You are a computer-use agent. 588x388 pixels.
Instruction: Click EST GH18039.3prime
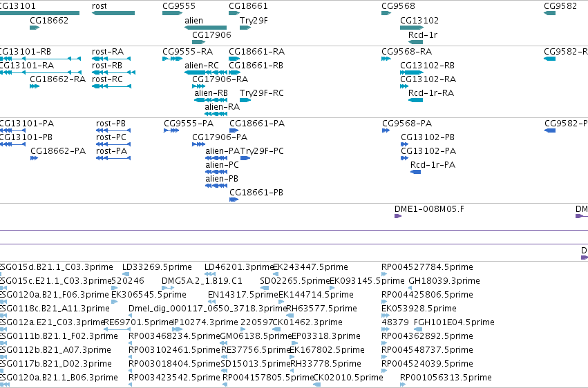411,288
